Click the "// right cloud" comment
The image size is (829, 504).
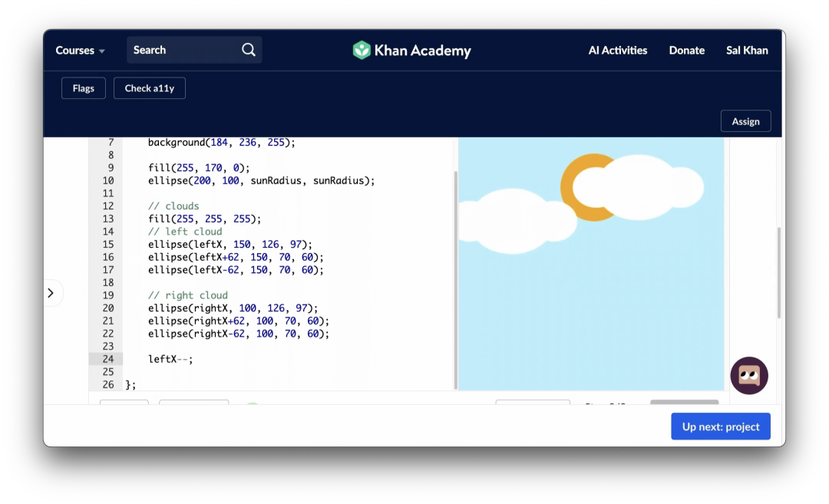pos(188,295)
